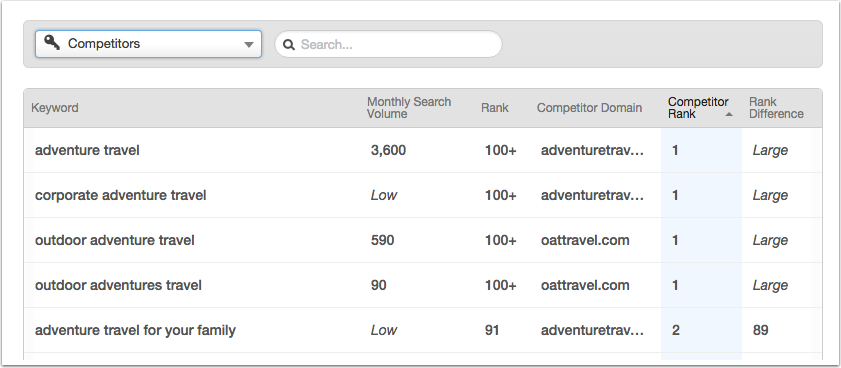Viewport: 841px width, 368px height.
Task: Sort by Rank Difference column
Action: [x=776, y=108]
